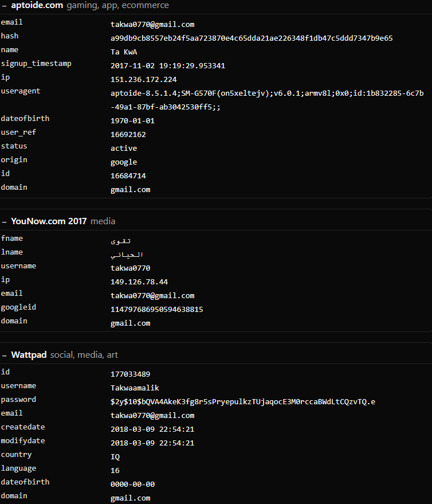Viewport: 432px width, 504px height.
Task: Select YouNow username 'takwa0770'
Action: tap(131, 268)
